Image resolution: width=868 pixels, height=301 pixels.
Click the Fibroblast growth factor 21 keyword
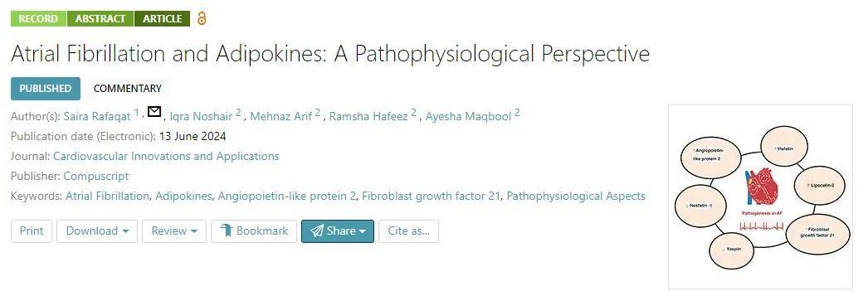tap(432, 196)
